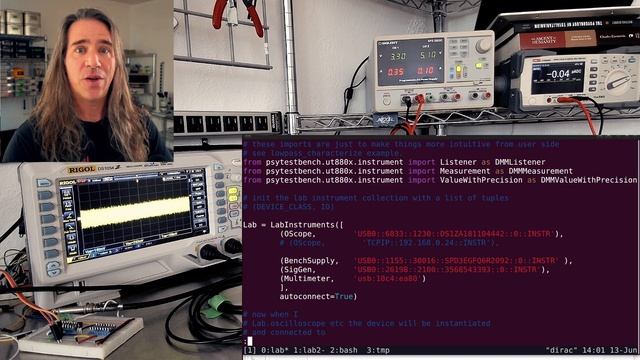Click the Rigol oscilloscope video panel

[121, 261]
